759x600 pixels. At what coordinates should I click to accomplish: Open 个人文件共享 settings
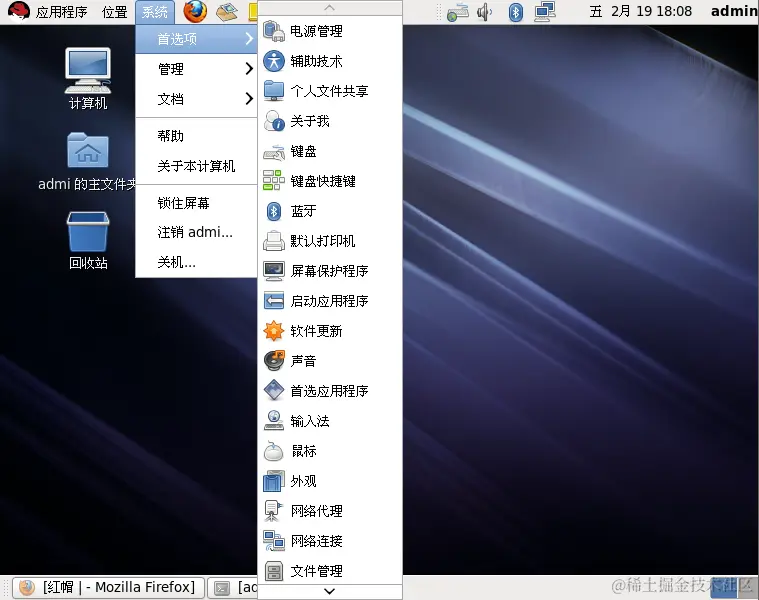coord(330,91)
